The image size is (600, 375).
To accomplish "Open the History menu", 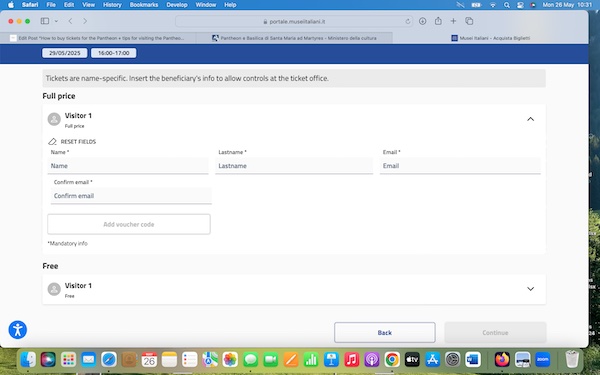I will click(112, 5).
